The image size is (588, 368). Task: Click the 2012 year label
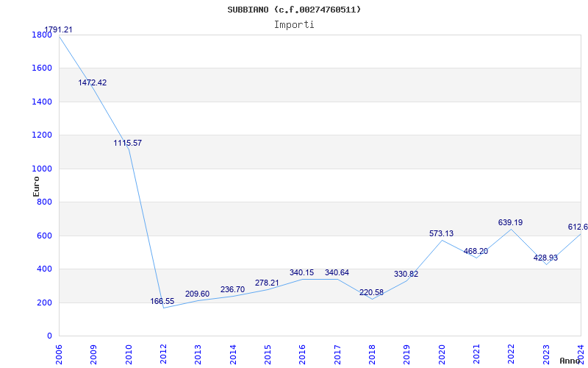(x=163, y=355)
